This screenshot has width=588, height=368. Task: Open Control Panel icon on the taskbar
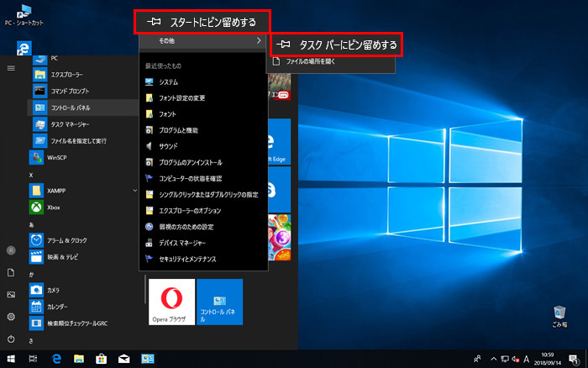coord(147,359)
